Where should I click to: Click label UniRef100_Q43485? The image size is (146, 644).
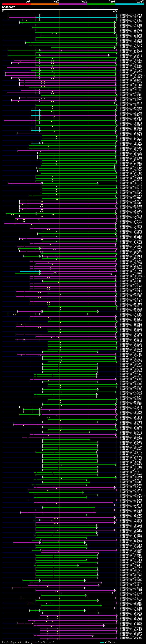pyautogui.click(x=131, y=299)
